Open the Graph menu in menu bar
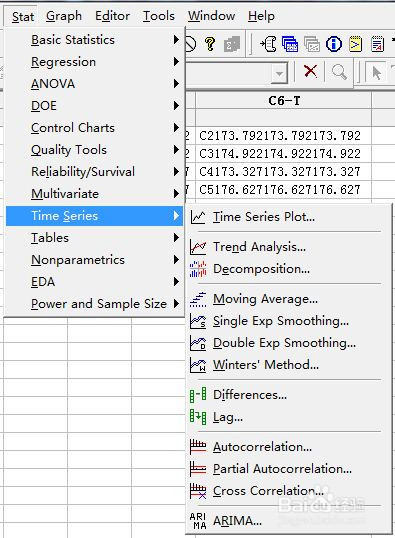 tap(64, 16)
